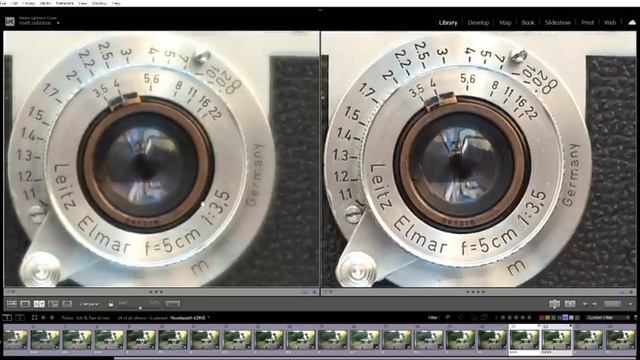Open the Library module
Viewport: 640px width, 360px height.
tap(448, 23)
